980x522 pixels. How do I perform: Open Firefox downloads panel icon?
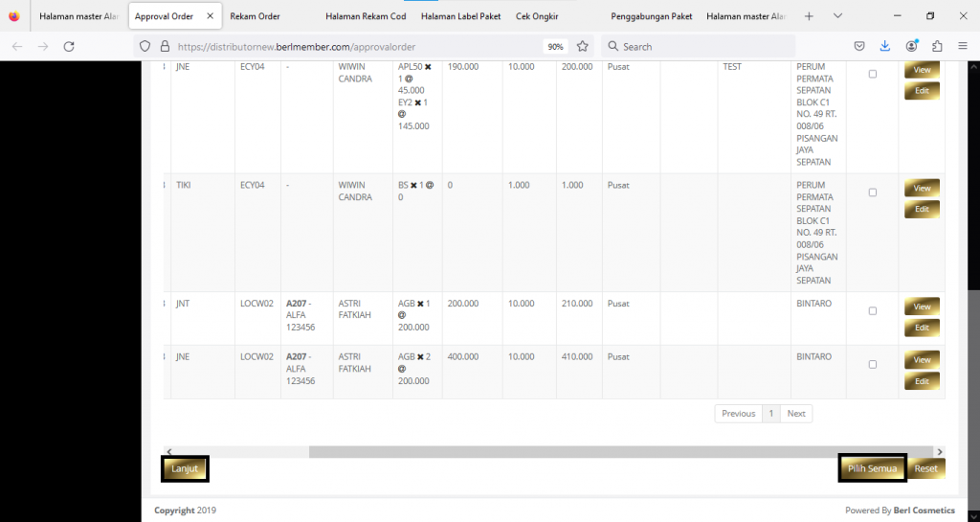(885, 46)
